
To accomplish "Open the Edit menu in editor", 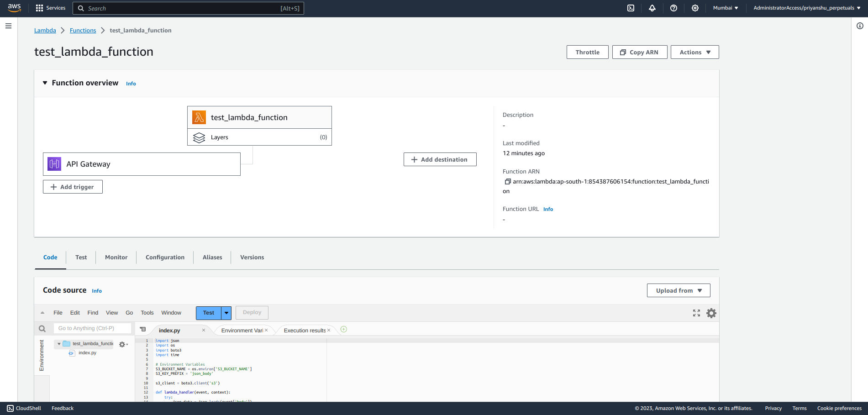I will pos(75,313).
